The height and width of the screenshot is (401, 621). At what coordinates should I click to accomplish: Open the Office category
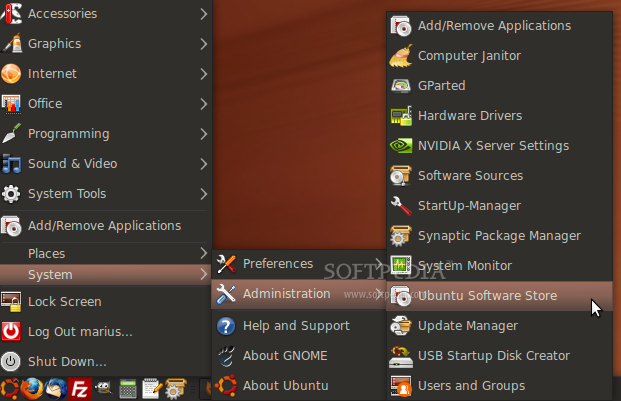point(105,104)
